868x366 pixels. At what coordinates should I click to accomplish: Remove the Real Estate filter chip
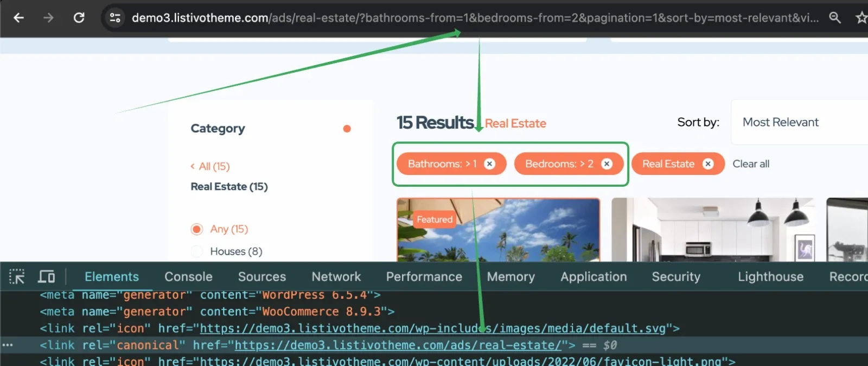(708, 164)
